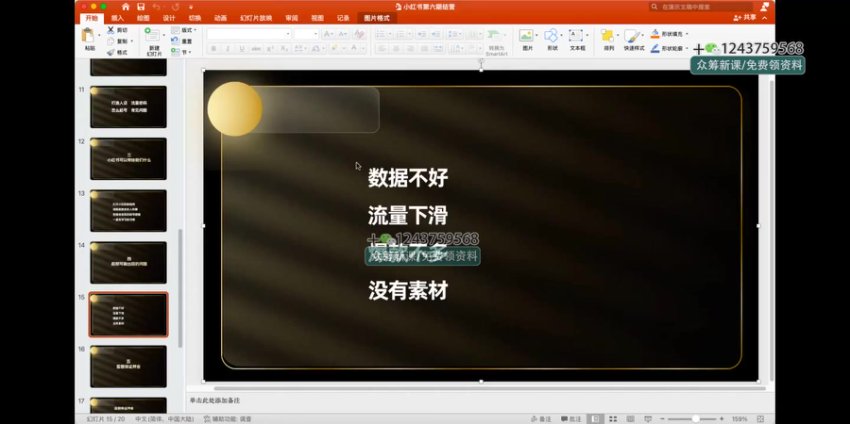Viewport: 850px width, 424px height.
Task: Open Quick Styles (快速样式) icon
Action: coord(634,38)
